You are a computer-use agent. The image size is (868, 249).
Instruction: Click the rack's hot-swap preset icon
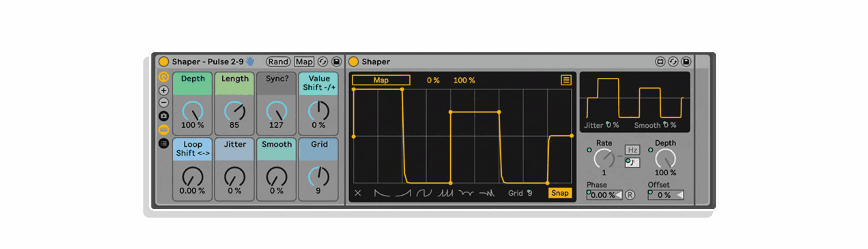click(x=323, y=61)
